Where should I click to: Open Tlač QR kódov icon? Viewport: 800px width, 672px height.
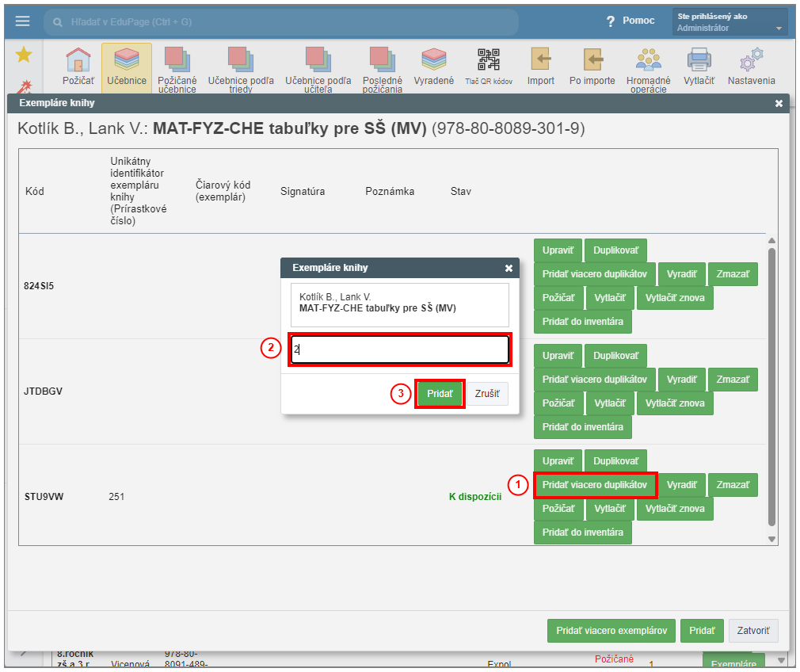pos(489,60)
